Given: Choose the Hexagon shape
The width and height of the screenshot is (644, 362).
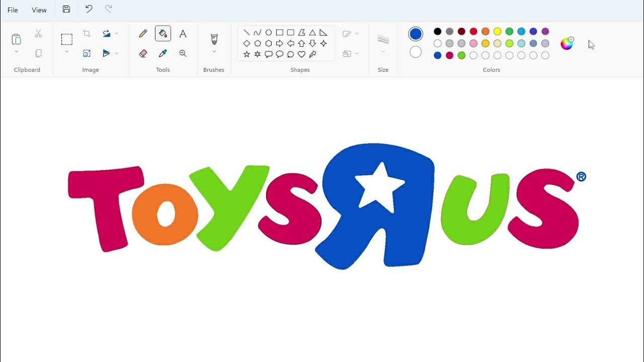Looking at the screenshot, I should tap(269, 44).
